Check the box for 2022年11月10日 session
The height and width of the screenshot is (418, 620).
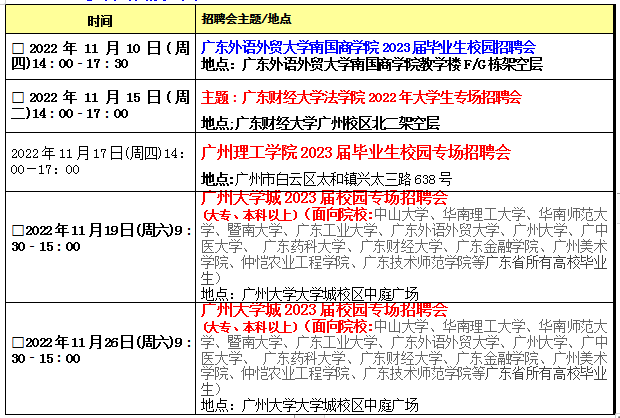(x=18, y=49)
